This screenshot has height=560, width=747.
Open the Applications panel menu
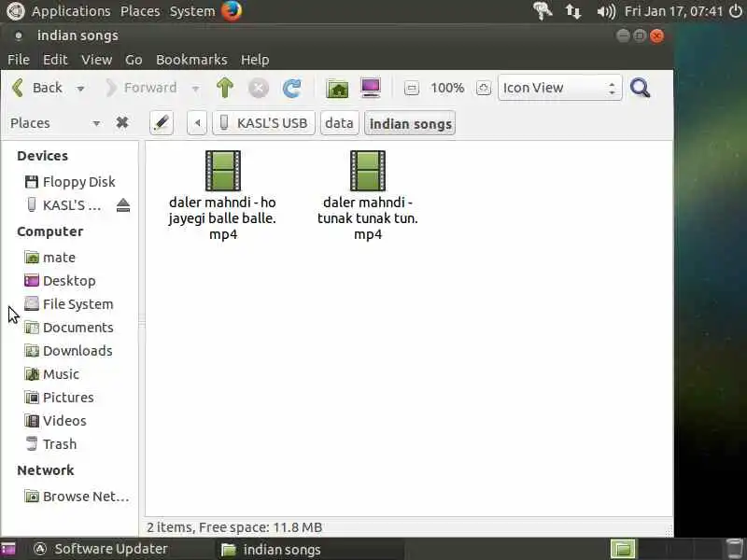click(x=71, y=10)
